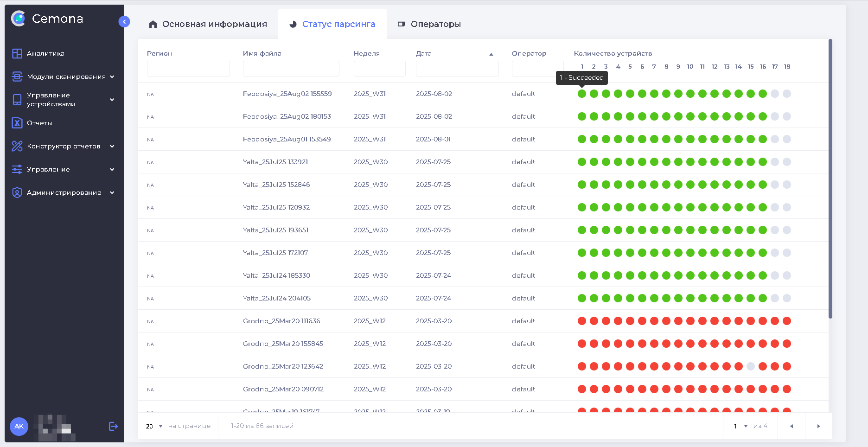Screen dimensions: 868x447
Task: Collapse the sidebar with the arrow button
Action: click(x=124, y=21)
